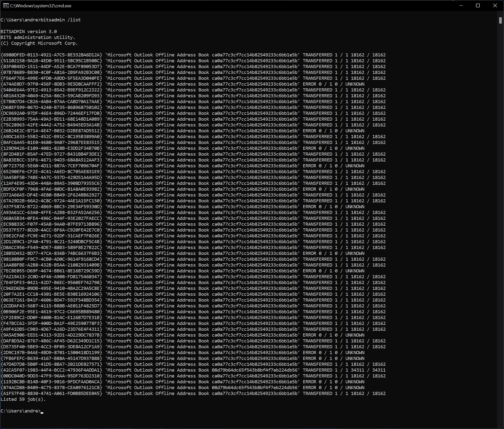
Task: Click the 'bitsadmin /list' command text
Action: 61,20
